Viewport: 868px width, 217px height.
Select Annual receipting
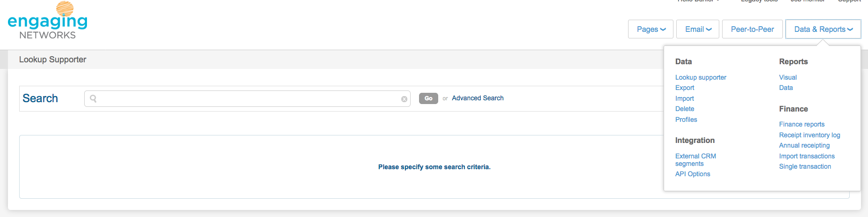click(804, 145)
